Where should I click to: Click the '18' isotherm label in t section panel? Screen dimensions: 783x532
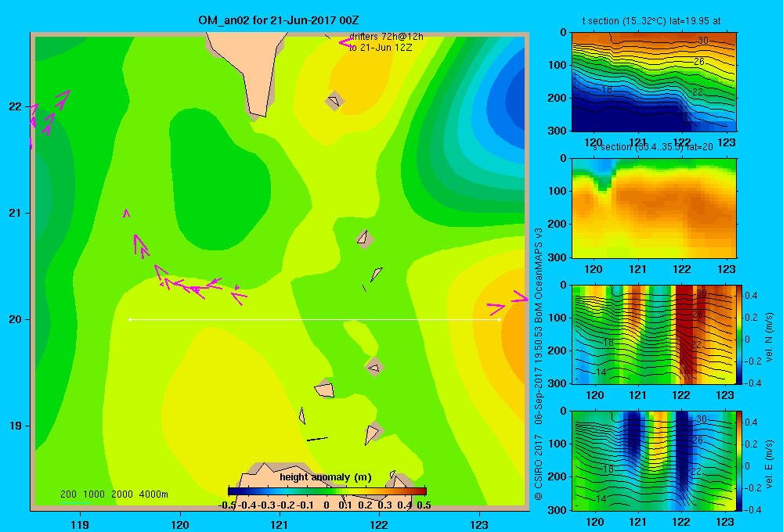point(606,90)
